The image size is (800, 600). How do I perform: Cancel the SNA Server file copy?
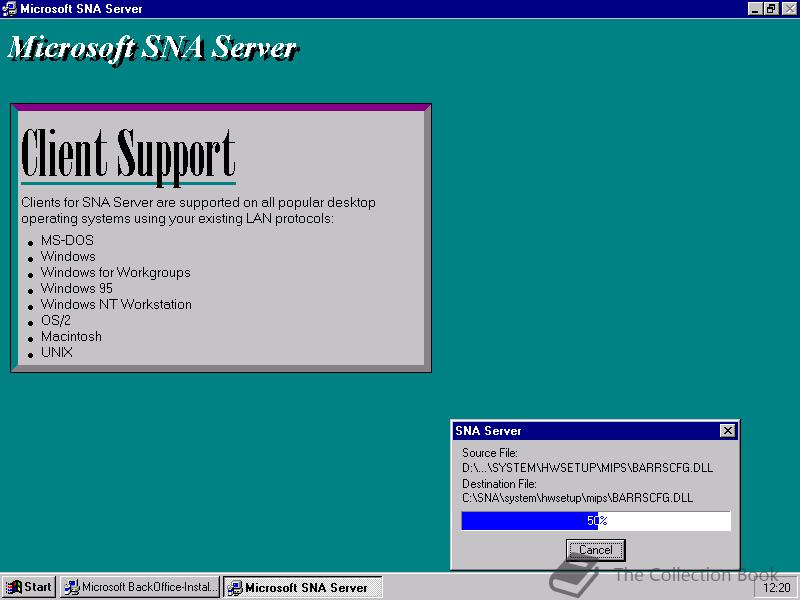[x=595, y=550]
